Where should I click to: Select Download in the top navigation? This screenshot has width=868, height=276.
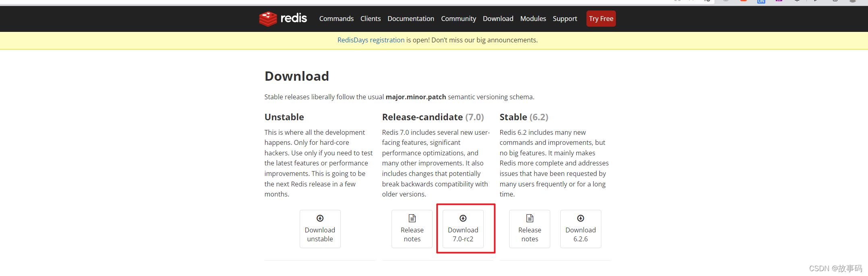point(498,19)
